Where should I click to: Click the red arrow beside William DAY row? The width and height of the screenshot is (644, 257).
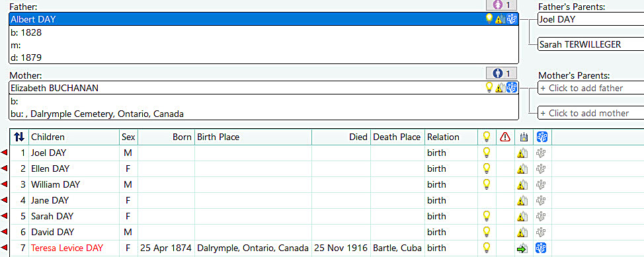[5, 184]
